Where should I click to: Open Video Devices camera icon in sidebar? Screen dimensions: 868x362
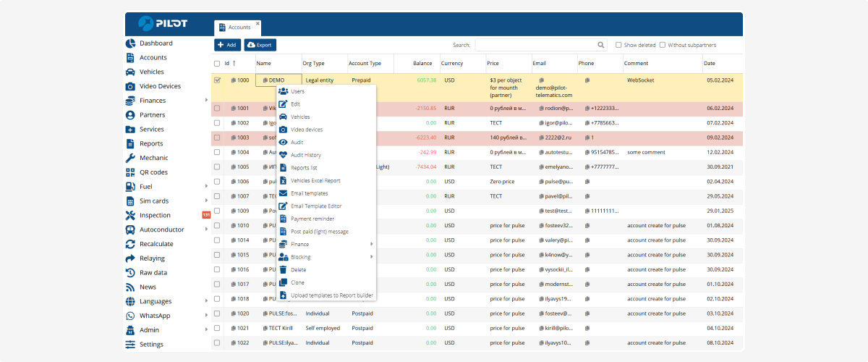[130, 86]
